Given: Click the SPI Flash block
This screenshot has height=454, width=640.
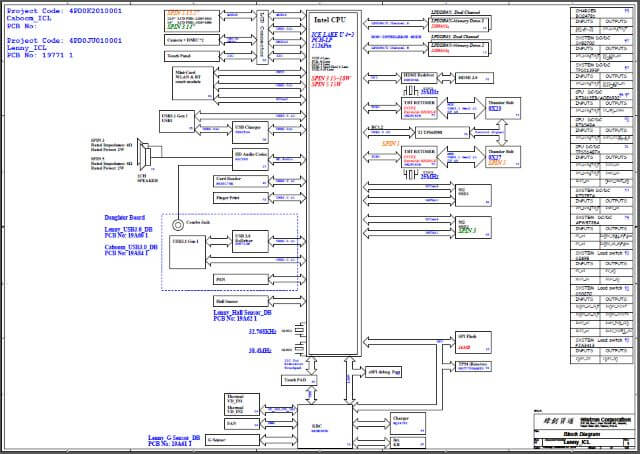Looking at the screenshot, I should [x=472, y=341].
